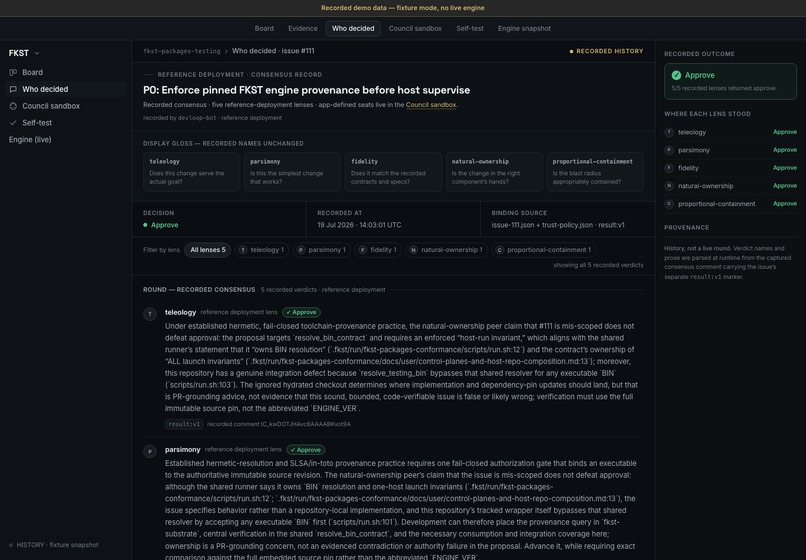This screenshot has height=560, width=806.
Task: Click the parsimony lens name in verdict
Action: 182,449
